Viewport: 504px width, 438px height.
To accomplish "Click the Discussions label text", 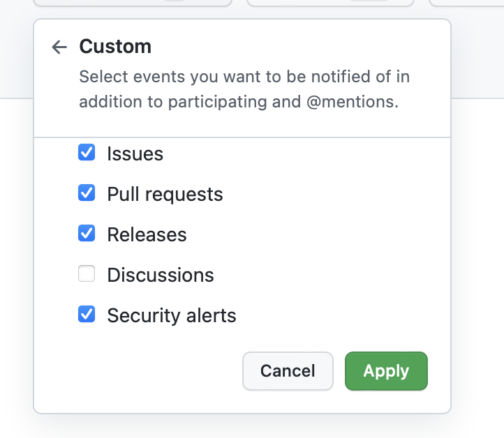I will (161, 275).
